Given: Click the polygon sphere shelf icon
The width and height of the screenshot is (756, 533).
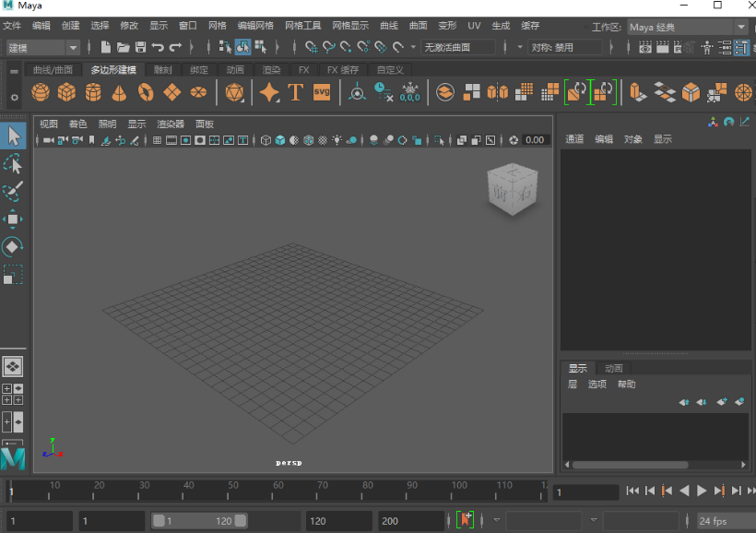Looking at the screenshot, I should 40,92.
